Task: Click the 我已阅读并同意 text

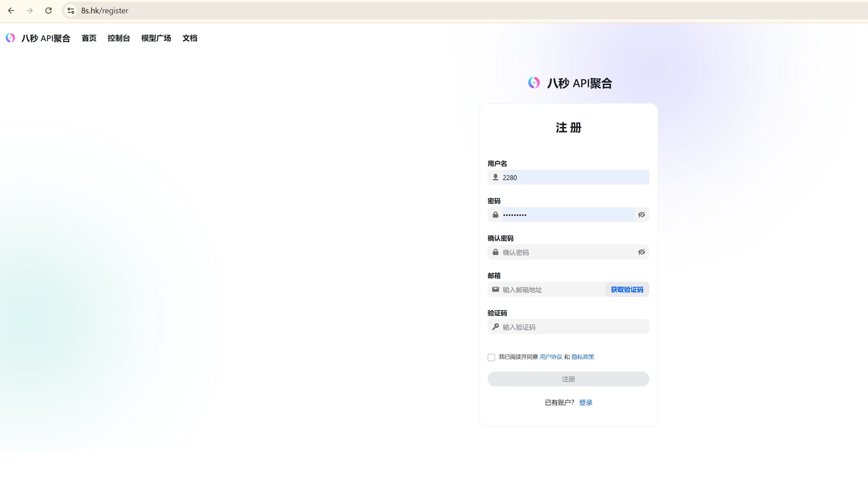Action: tap(518, 357)
